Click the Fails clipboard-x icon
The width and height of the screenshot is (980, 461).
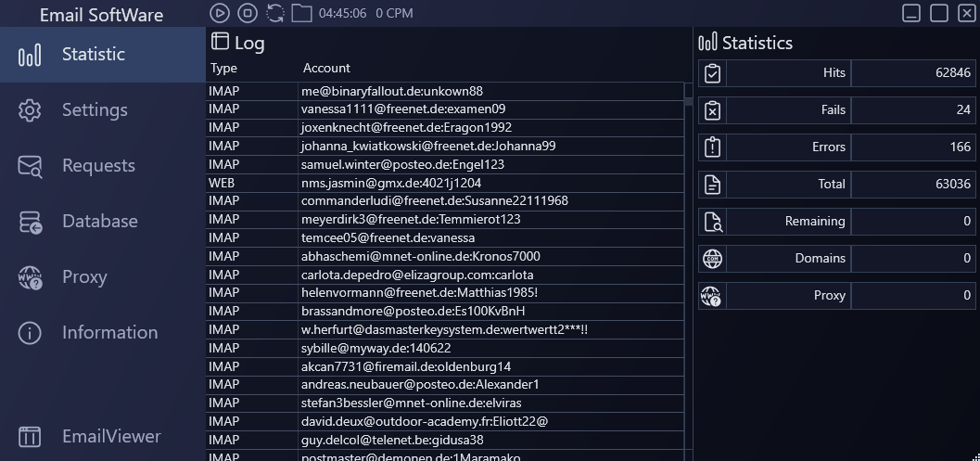pos(712,110)
